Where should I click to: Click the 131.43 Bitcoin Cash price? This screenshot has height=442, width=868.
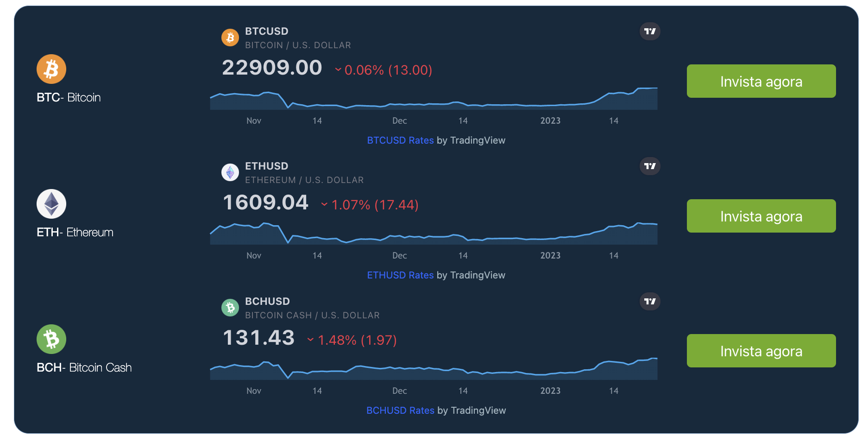pos(259,337)
